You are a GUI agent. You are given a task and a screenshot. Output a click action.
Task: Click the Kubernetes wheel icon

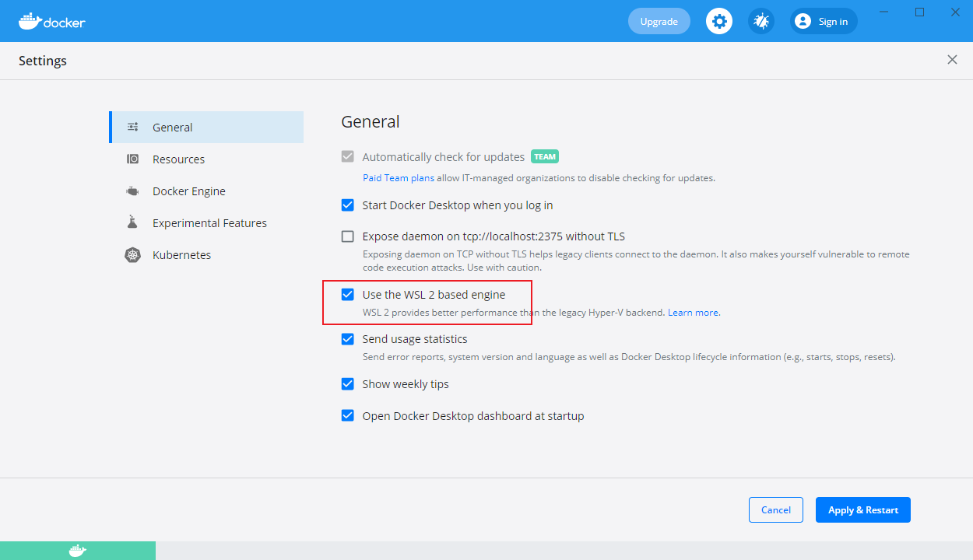pos(133,255)
